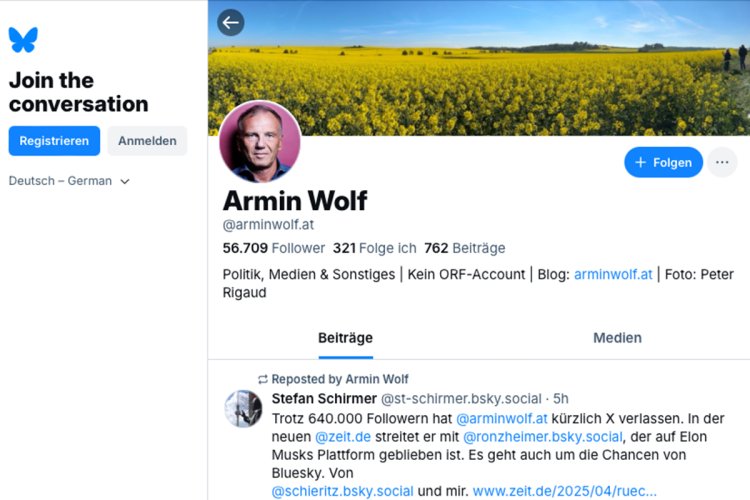The width and height of the screenshot is (750, 500).
Task: Click the Bluesky butterfly logo
Action: pos(23,40)
